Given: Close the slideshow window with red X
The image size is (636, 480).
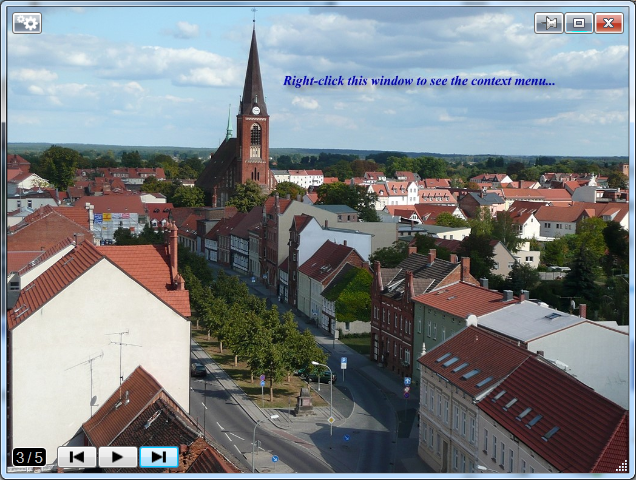Looking at the screenshot, I should (x=609, y=23).
